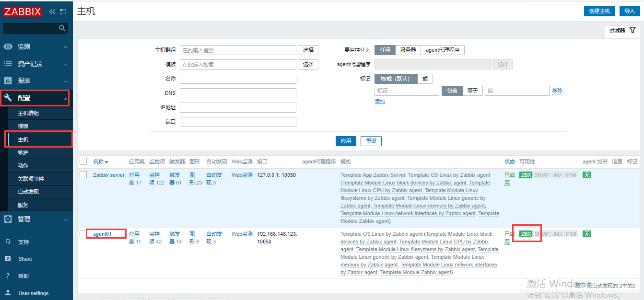The image size is (644, 300).
Task: Tick the checkbox for agent01 row
Action: click(x=83, y=234)
